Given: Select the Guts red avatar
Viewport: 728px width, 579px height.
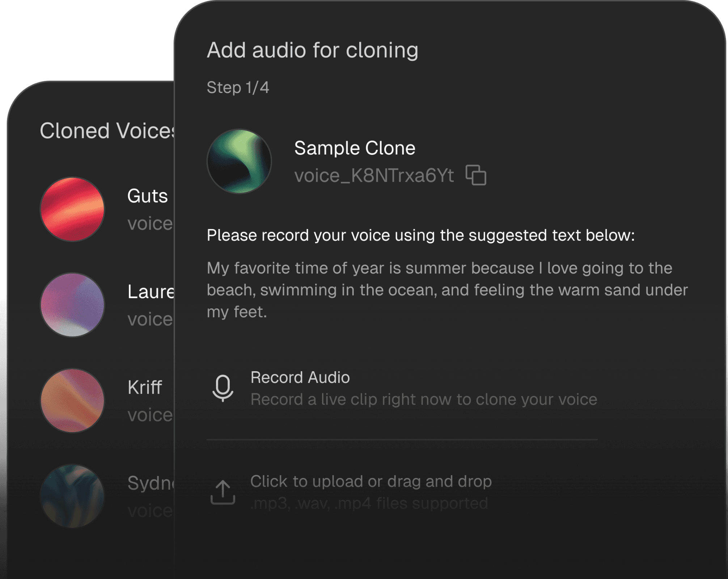Looking at the screenshot, I should 72,209.
